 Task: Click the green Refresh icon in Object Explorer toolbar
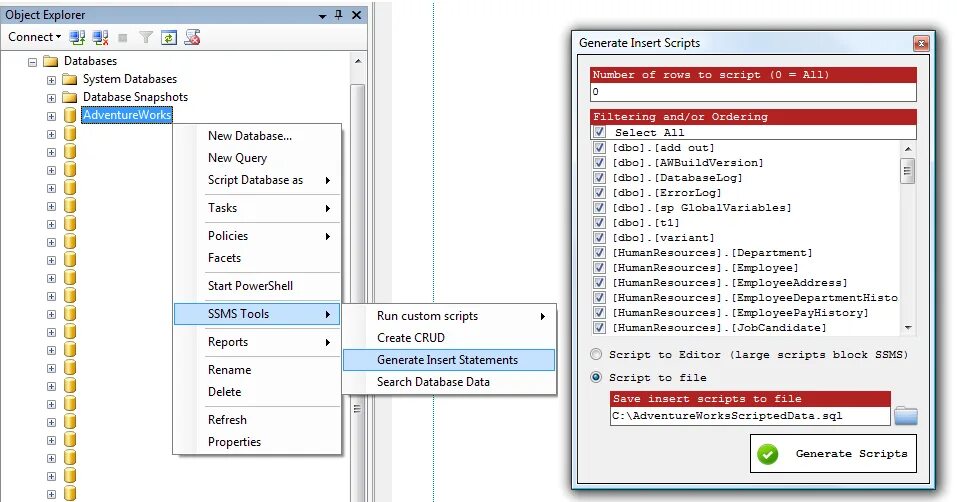pos(168,38)
